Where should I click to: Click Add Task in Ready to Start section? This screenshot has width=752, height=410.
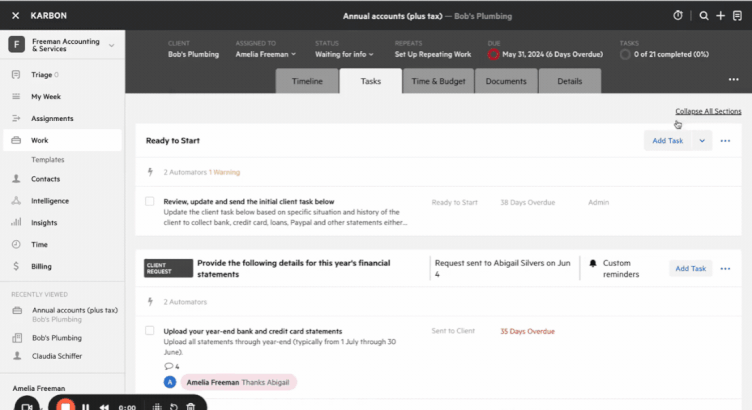[667, 141]
